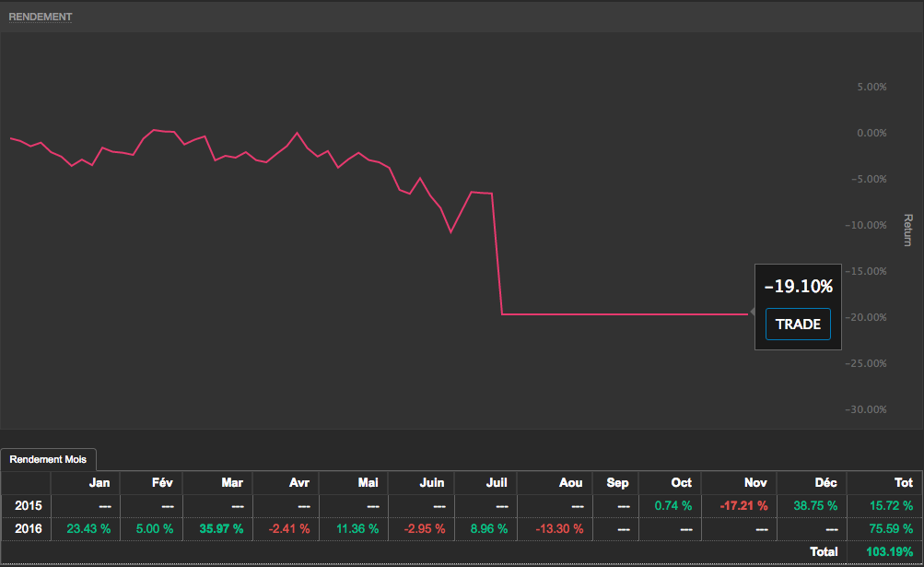Image resolution: width=924 pixels, height=567 pixels.
Task: Click the 103.19% total value
Action: [889, 551]
